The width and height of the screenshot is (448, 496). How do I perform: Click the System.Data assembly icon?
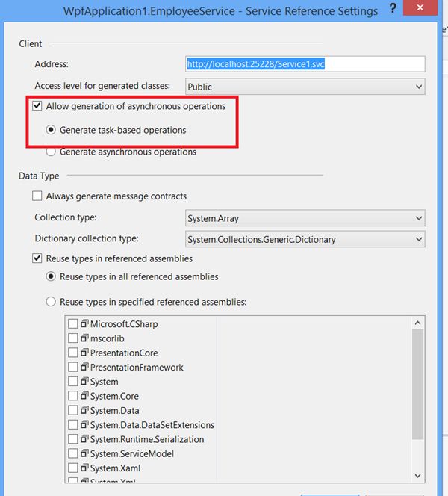point(84,410)
